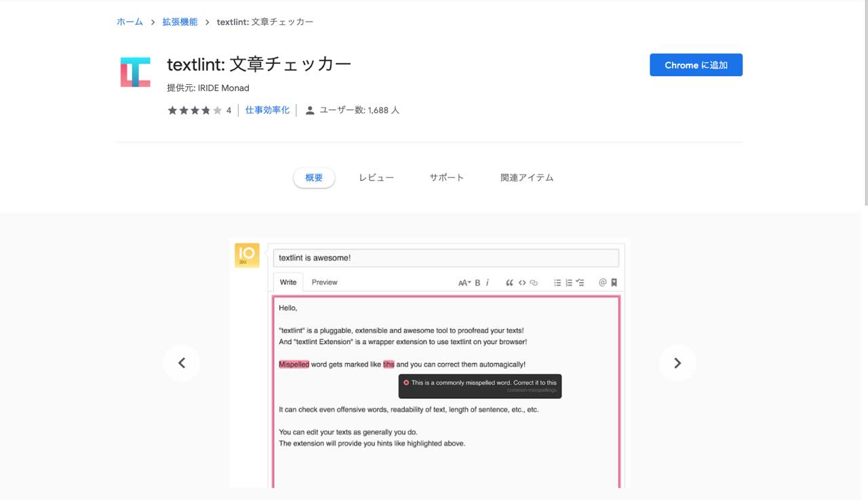Insert a blockquote using the quote icon
This screenshot has height=500, width=868.
point(510,283)
